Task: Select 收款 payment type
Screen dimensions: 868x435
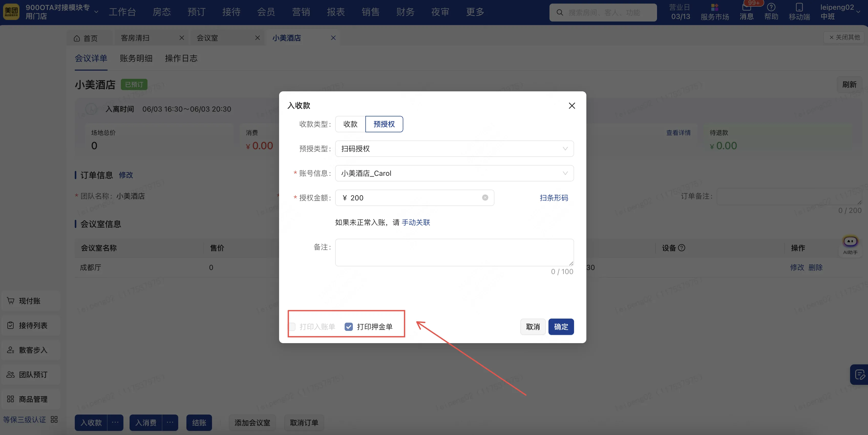Action: tap(351, 124)
